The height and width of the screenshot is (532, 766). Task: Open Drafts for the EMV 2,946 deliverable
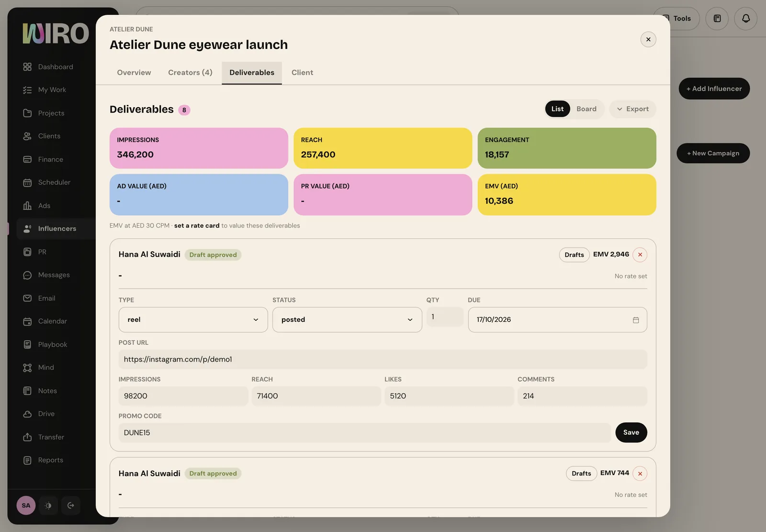pos(574,255)
